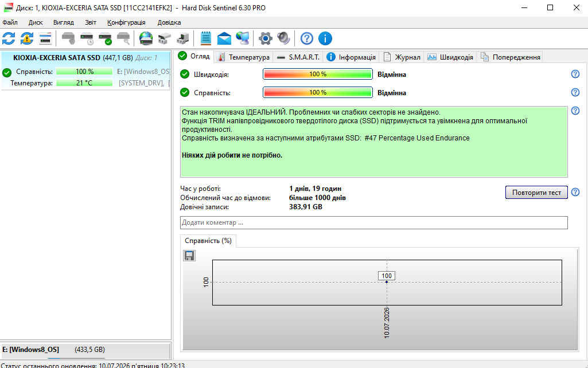This screenshot has width=588, height=368.
Task: Open the Конфігурація menu
Action: click(126, 22)
